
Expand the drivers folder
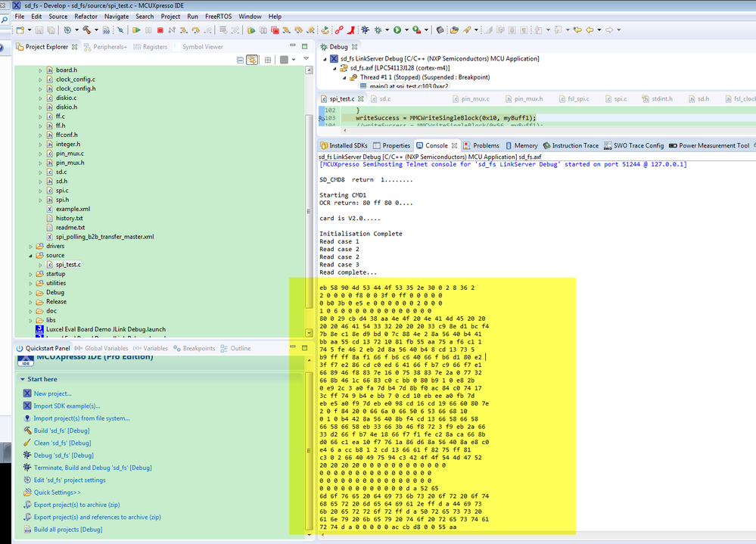coord(30,246)
